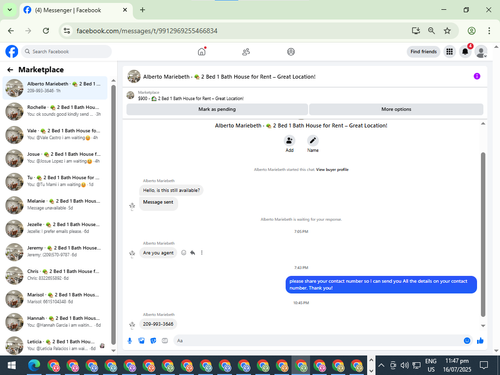React to 'Are you agent' with emoji icon
500x375 pixels.
coord(183,253)
